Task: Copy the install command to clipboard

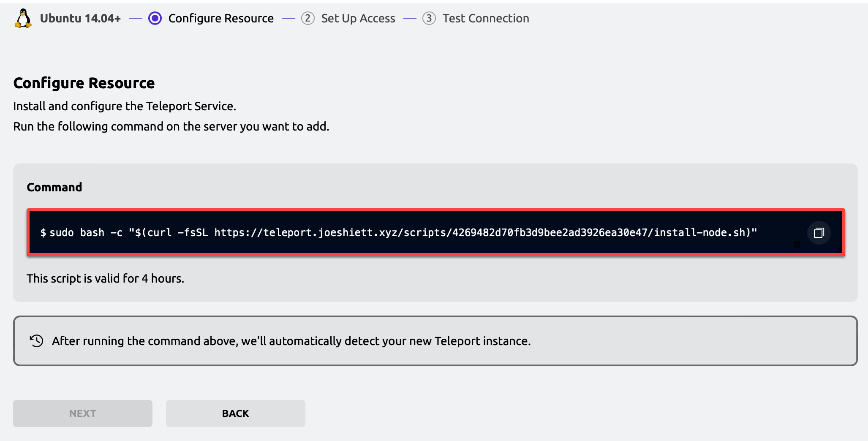Action: click(819, 233)
